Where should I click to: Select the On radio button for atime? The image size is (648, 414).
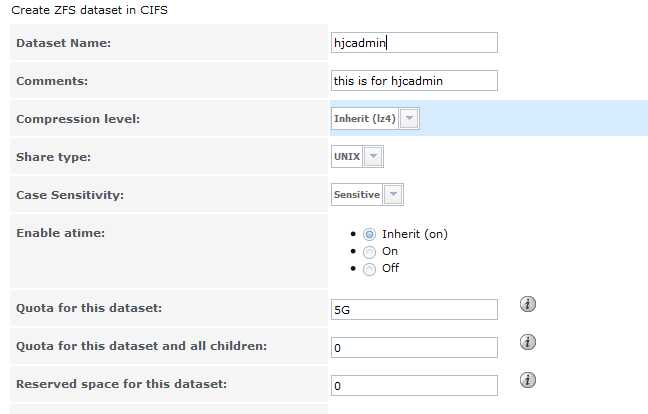pyautogui.click(x=369, y=251)
